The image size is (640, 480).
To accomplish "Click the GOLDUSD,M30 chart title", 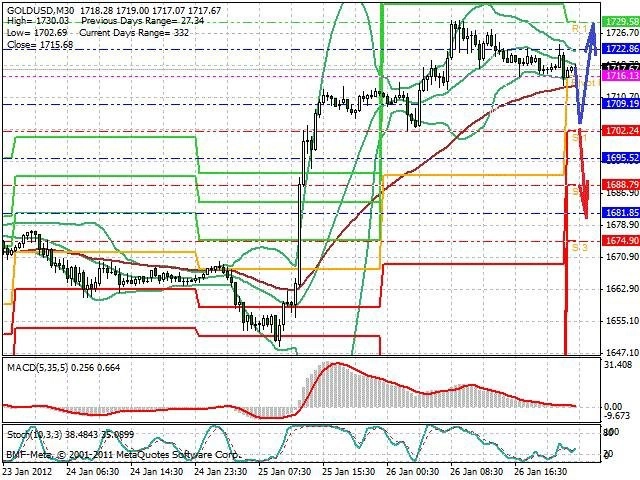I will coord(40,10).
